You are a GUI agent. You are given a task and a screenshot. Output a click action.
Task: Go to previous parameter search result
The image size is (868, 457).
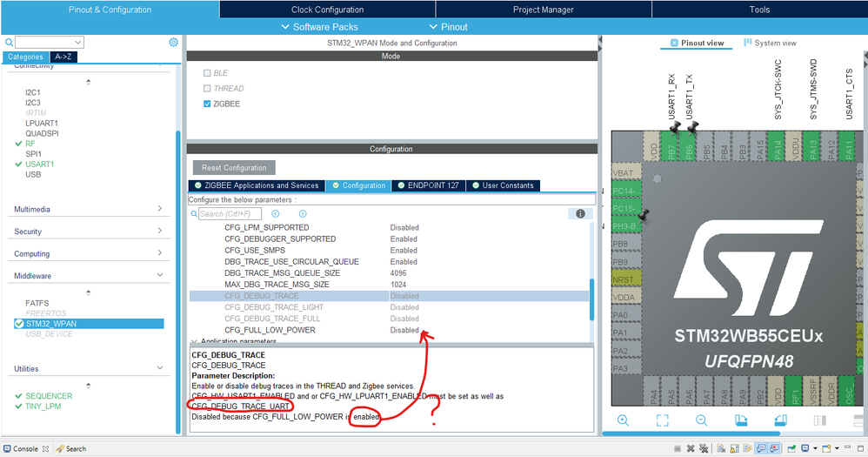pyautogui.click(x=275, y=214)
